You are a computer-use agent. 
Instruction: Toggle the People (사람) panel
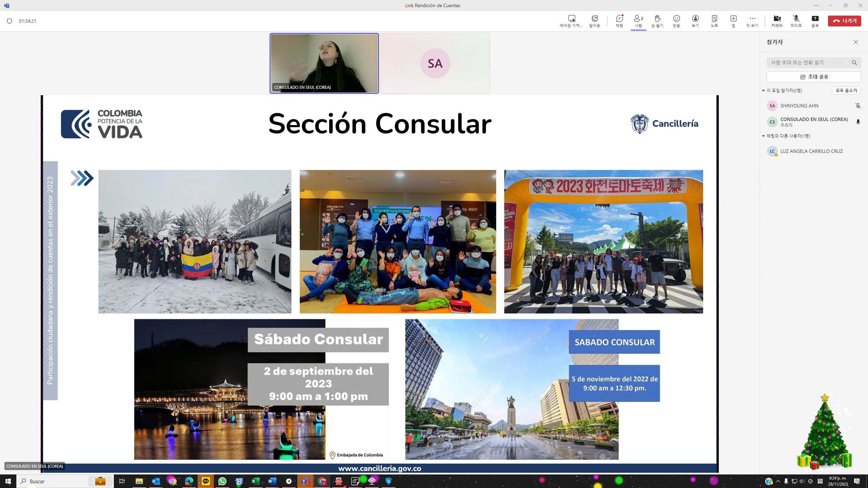[x=638, y=21]
